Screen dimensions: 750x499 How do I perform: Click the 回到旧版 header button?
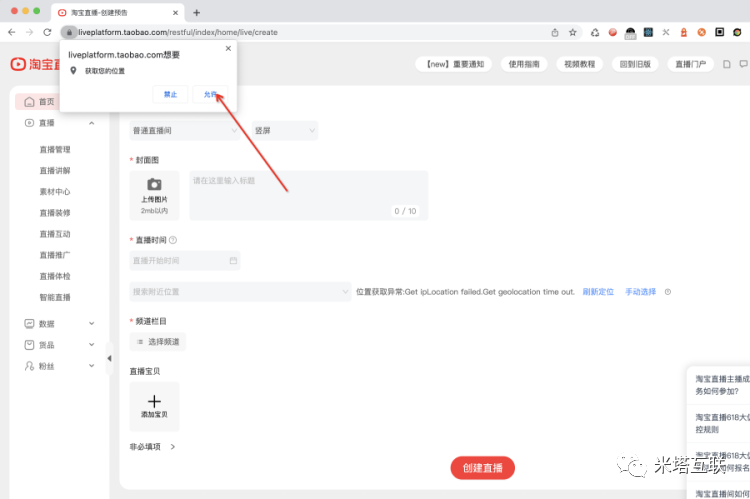[635, 64]
